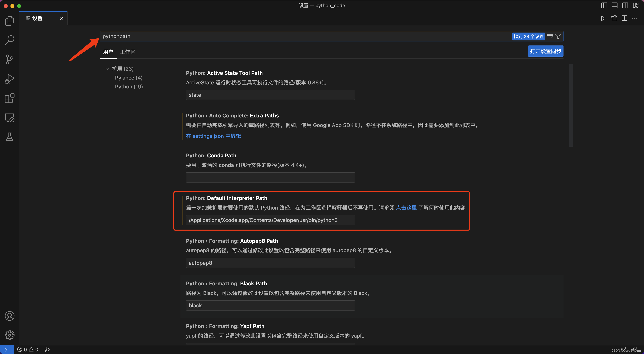Image resolution: width=644 pixels, height=354 pixels.
Task: Customize layout icon in title bar
Action: click(x=636, y=6)
